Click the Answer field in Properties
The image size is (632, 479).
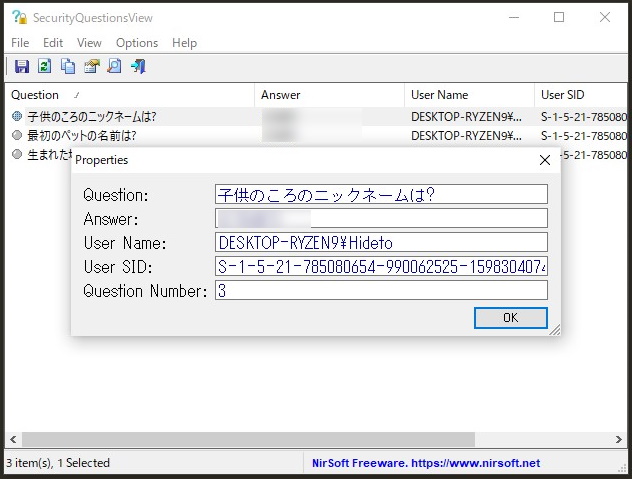tap(381, 218)
